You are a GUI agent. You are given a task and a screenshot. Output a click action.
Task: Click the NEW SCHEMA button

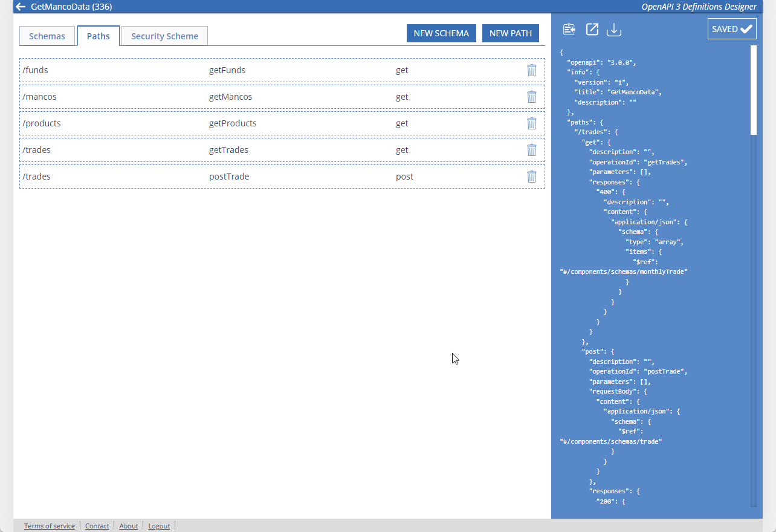click(x=441, y=33)
